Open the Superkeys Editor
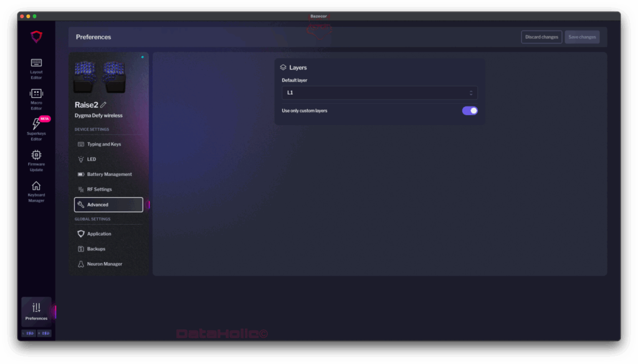The width and height of the screenshot is (638, 364). [x=36, y=129]
